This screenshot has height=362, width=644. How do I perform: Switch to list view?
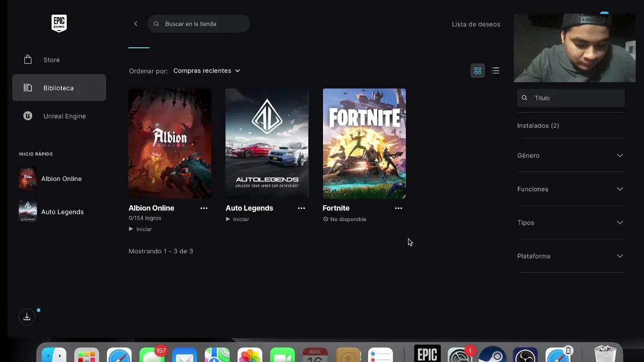point(496,71)
